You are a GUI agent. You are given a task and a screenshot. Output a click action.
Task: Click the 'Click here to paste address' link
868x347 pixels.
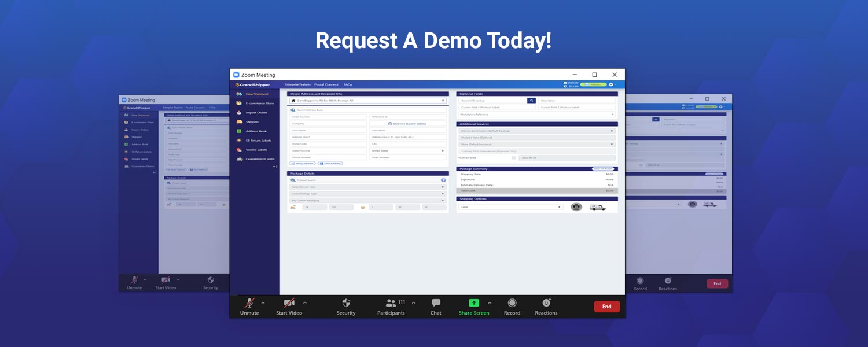click(408, 124)
